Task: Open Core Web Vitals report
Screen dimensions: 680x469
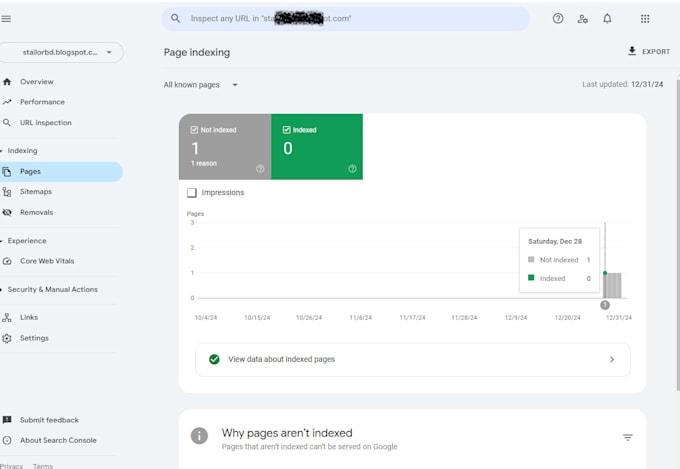Action: (47, 261)
